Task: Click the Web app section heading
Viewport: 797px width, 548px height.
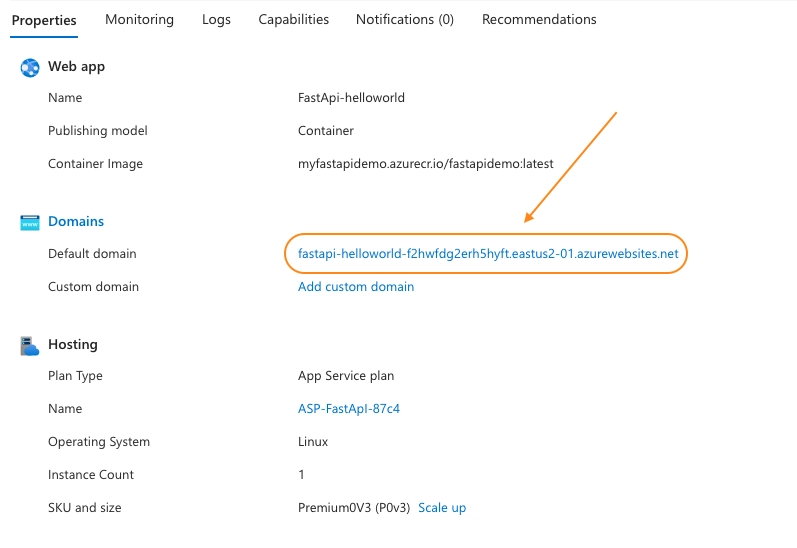Action: click(76, 67)
